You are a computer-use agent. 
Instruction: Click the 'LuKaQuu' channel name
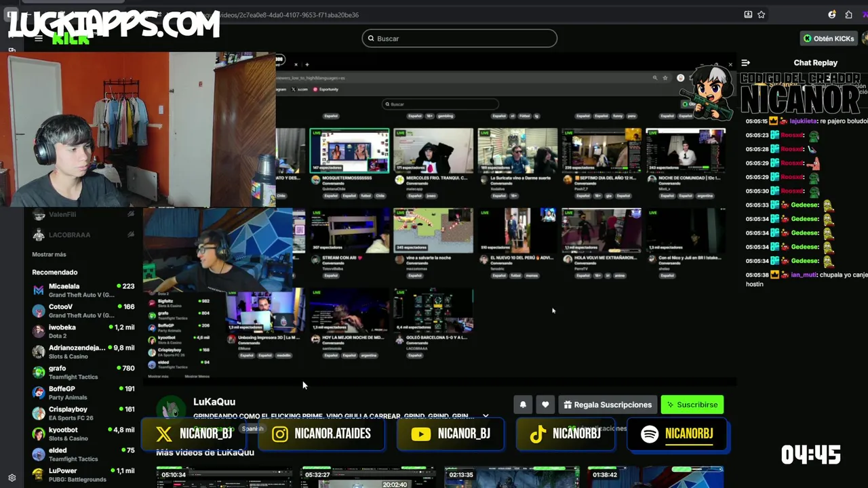[214, 402]
